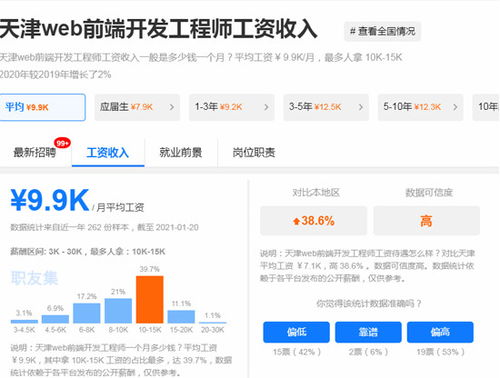Click the 19票 (53%) vote count

440,352
